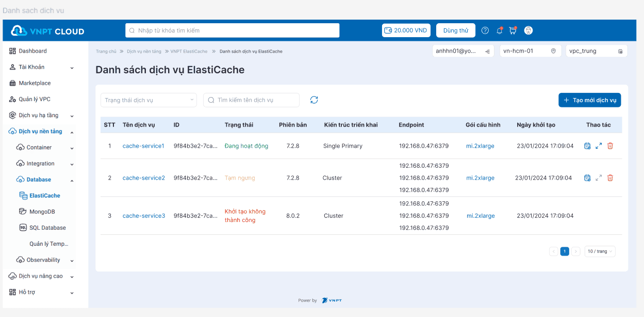The image size is (644, 317).
Task: Click the red delete icon for cache-service1
Action: point(610,146)
